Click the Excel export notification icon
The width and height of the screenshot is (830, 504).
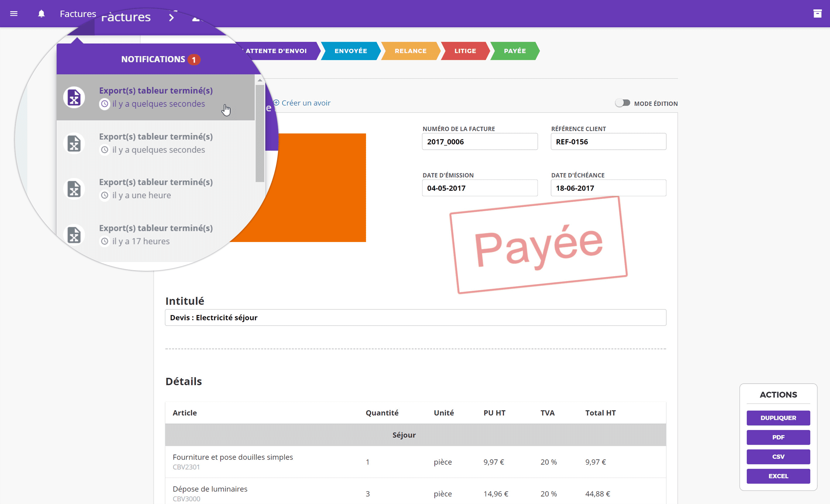click(73, 96)
